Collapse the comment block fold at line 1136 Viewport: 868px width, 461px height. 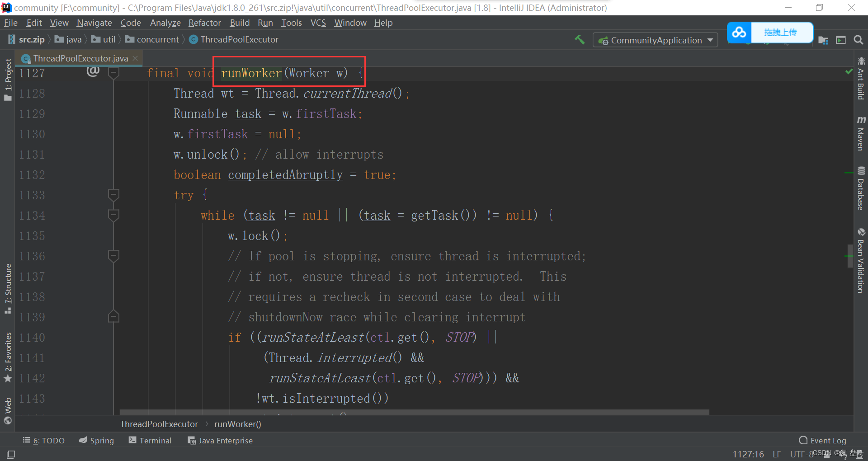(x=113, y=256)
